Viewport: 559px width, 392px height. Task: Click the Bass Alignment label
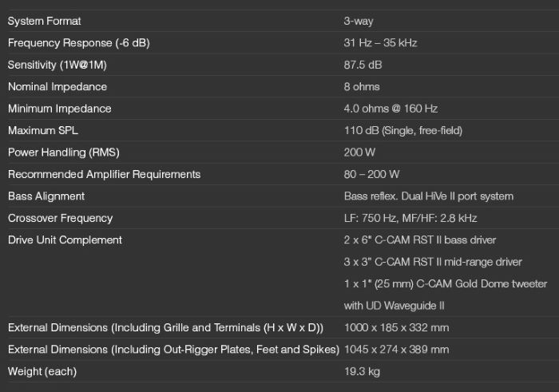(x=46, y=196)
